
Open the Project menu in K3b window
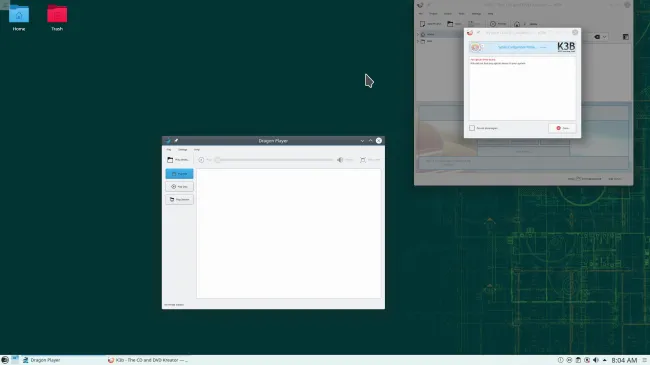coord(433,14)
